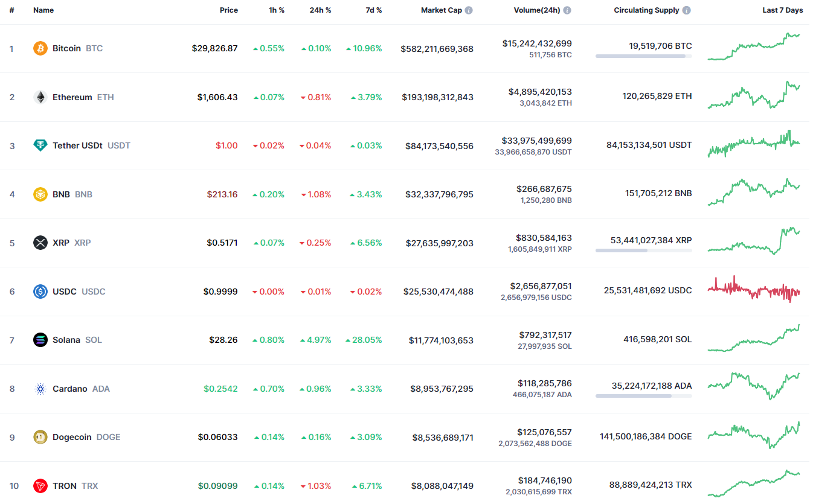
Task: Click the Solana logo icon
Action: [x=40, y=340]
